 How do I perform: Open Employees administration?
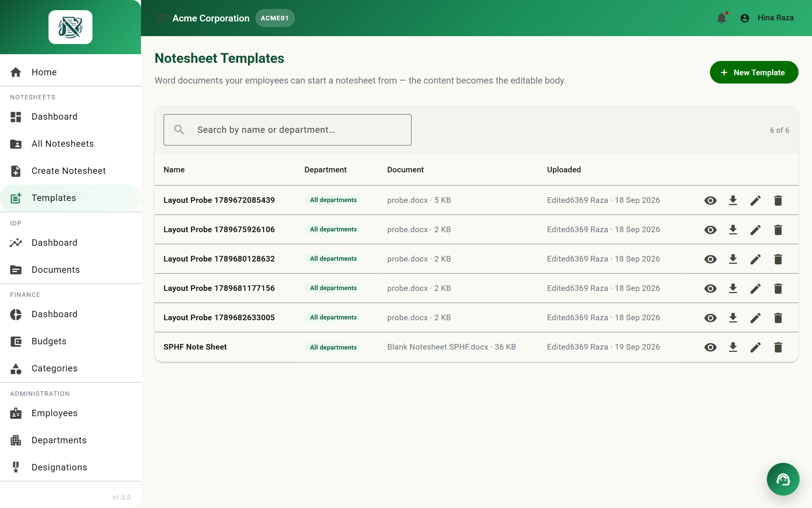[70, 413]
